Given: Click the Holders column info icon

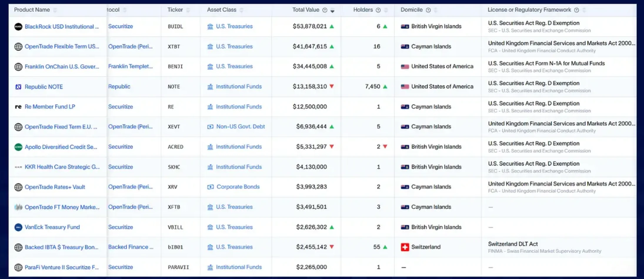Looking at the screenshot, I should 378,10.
